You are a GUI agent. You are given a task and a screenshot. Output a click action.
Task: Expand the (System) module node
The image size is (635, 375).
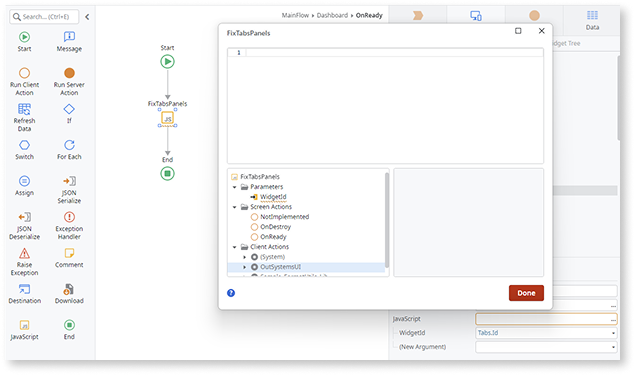pos(244,257)
